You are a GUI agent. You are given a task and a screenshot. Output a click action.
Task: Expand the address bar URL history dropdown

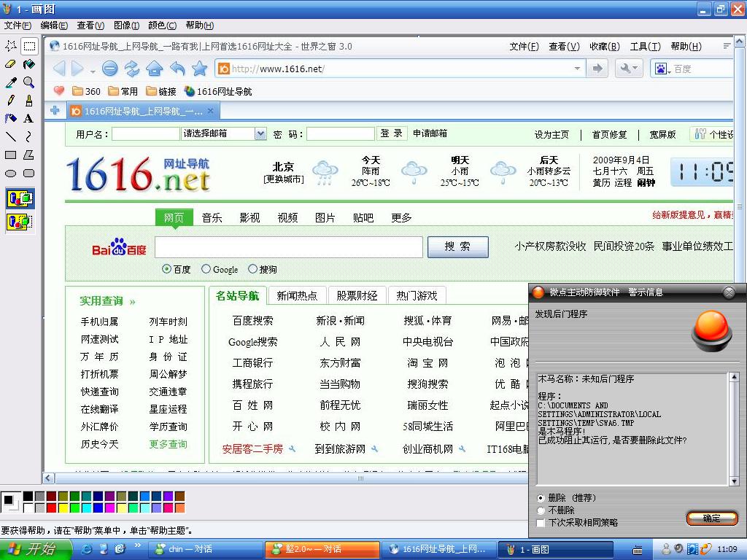tap(578, 69)
